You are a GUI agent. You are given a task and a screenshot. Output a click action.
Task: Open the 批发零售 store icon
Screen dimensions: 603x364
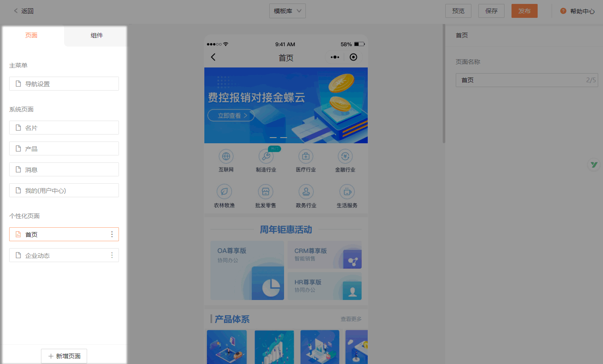(x=265, y=192)
